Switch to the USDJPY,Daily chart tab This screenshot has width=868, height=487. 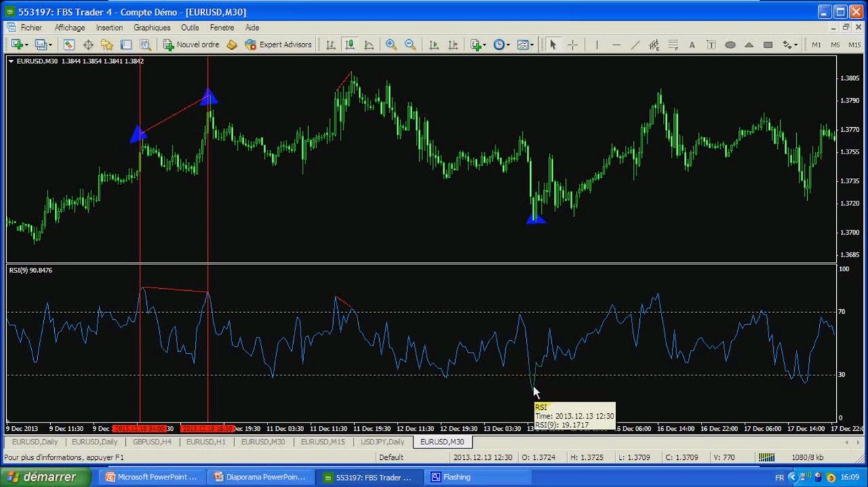click(x=382, y=442)
